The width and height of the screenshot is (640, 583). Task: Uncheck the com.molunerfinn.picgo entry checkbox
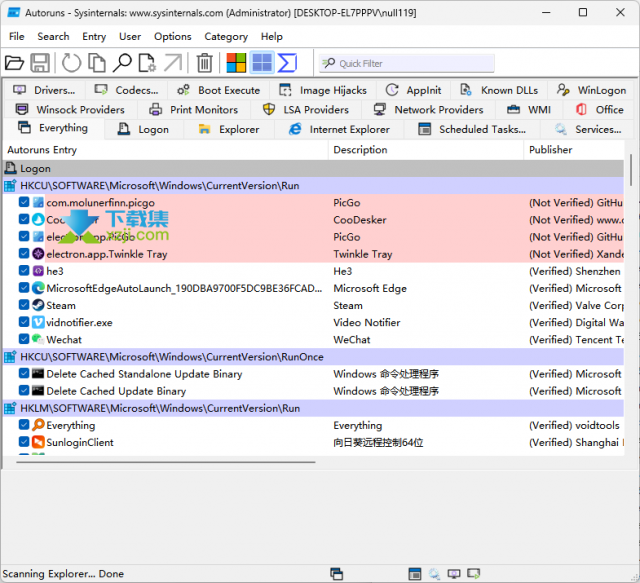tap(24, 202)
